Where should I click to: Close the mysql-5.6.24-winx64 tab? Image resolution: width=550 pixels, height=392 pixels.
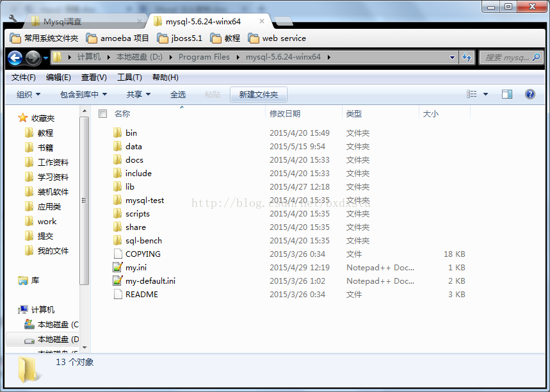[262, 21]
